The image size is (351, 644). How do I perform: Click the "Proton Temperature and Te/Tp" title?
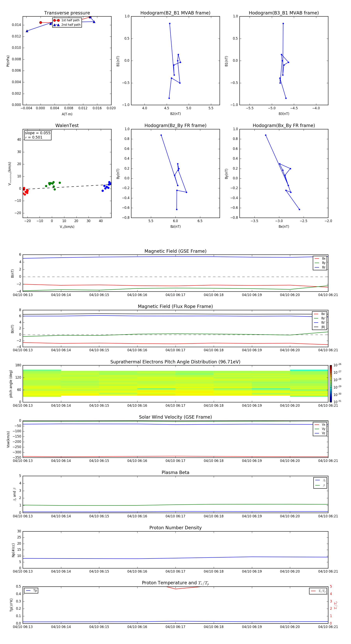[x=175, y=583]
